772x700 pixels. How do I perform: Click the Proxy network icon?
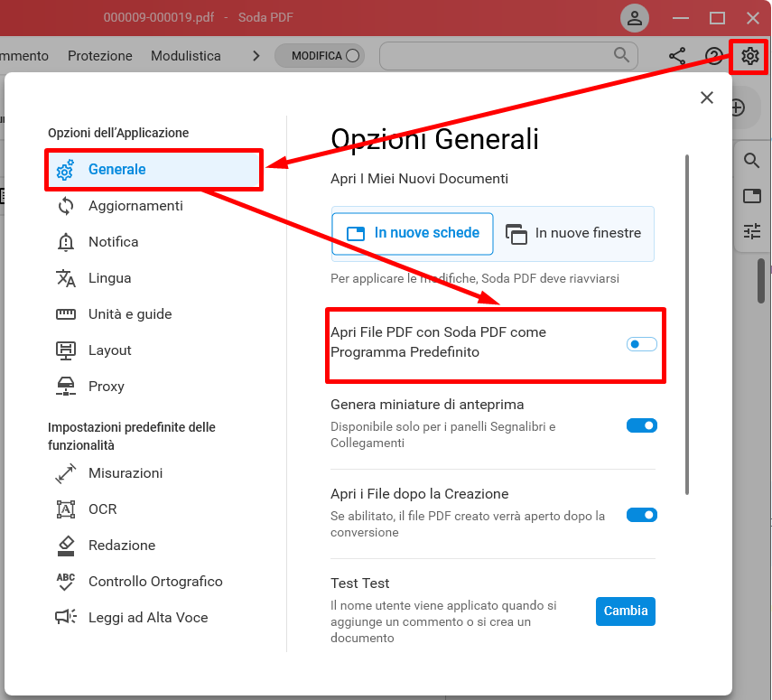pyautogui.click(x=66, y=387)
